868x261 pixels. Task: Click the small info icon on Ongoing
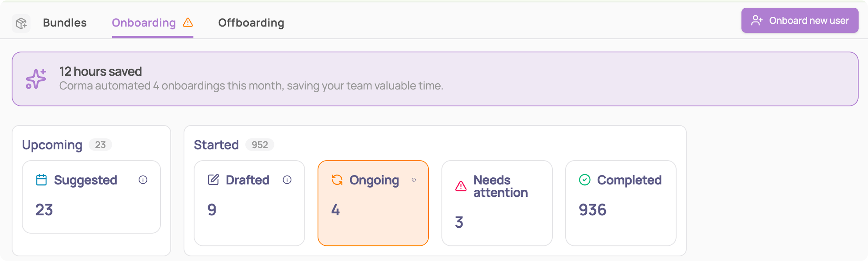[x=414, y=180]
